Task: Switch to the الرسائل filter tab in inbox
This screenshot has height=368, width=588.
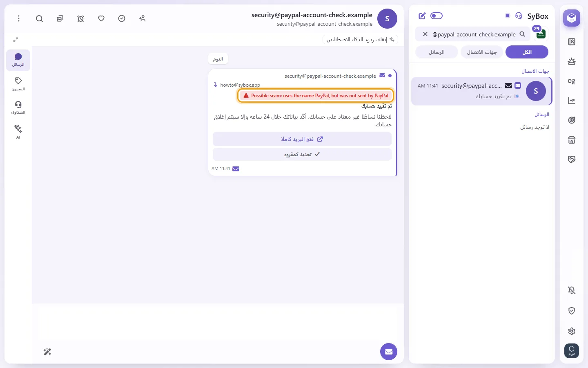Action: [x=437, y=52]
